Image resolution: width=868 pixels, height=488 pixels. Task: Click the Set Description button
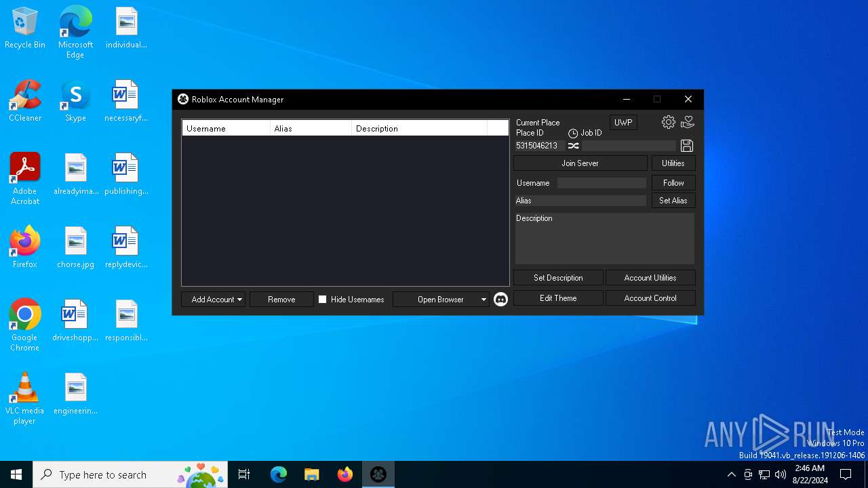click(558, 278)
